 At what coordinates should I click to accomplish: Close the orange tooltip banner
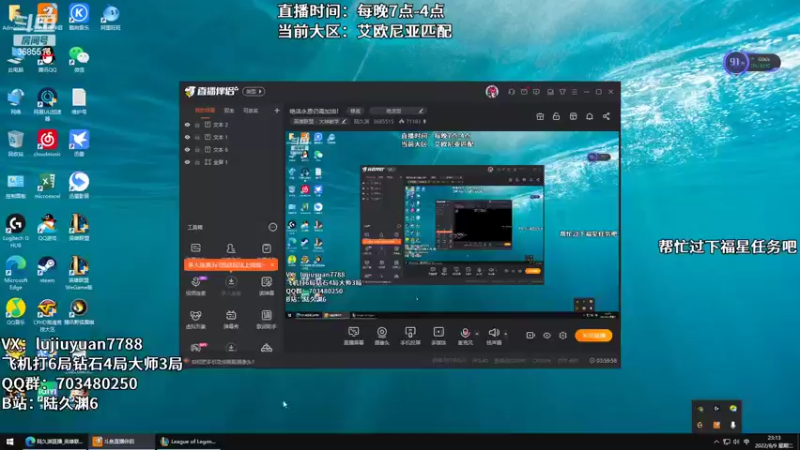[272, 265]
